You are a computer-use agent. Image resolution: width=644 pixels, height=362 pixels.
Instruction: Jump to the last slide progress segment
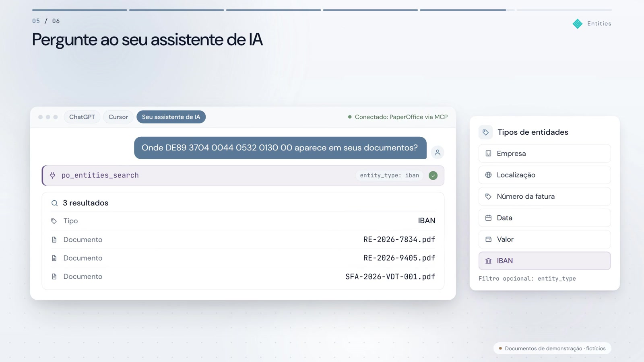564,10
